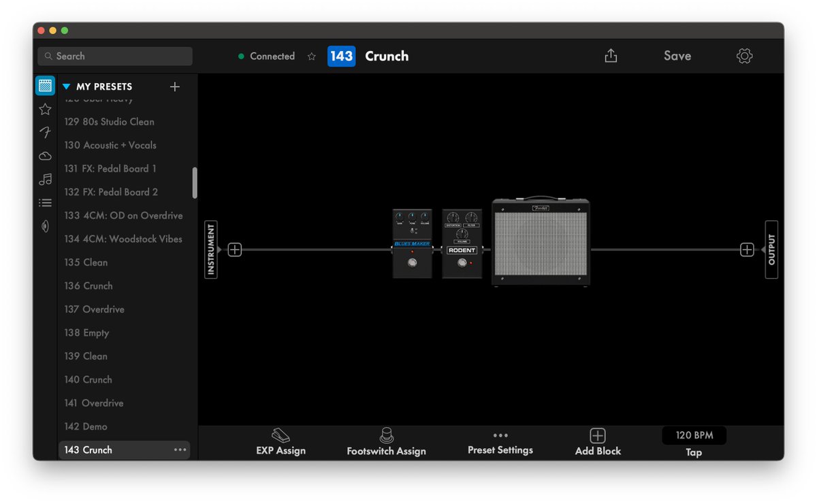Click Add Block
Image resolution: width=817 pixels, height=504 pixels.
[x=597, y=441]
